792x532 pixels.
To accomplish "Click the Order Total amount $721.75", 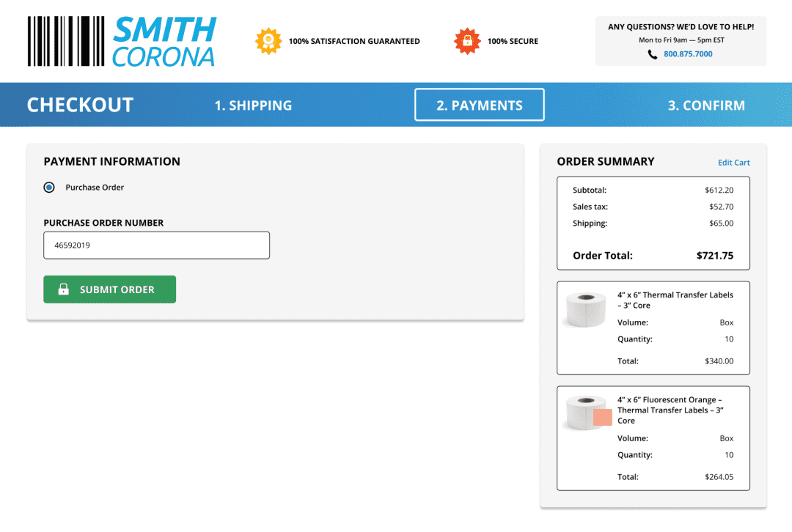I will click(x=714, y=256).
